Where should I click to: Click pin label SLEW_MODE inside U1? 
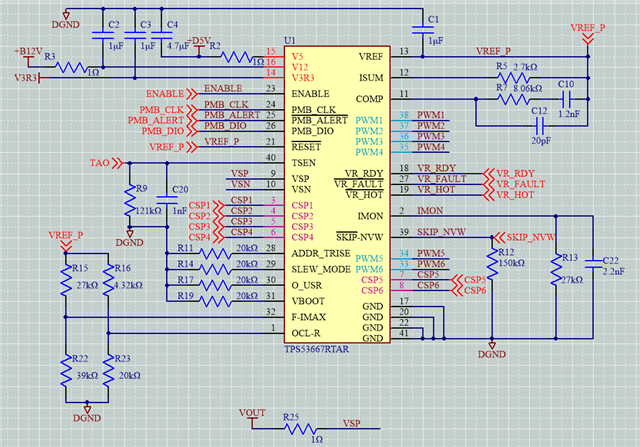321,269
